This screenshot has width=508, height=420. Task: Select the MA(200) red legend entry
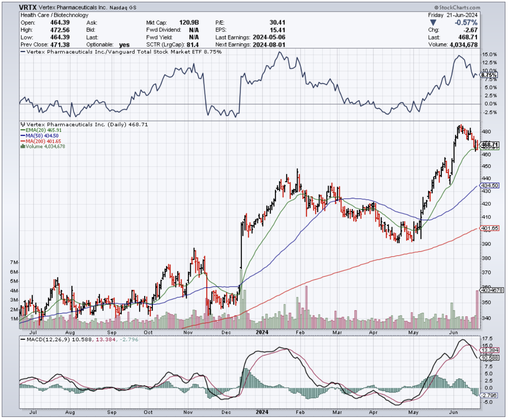(x=39, y=141)
